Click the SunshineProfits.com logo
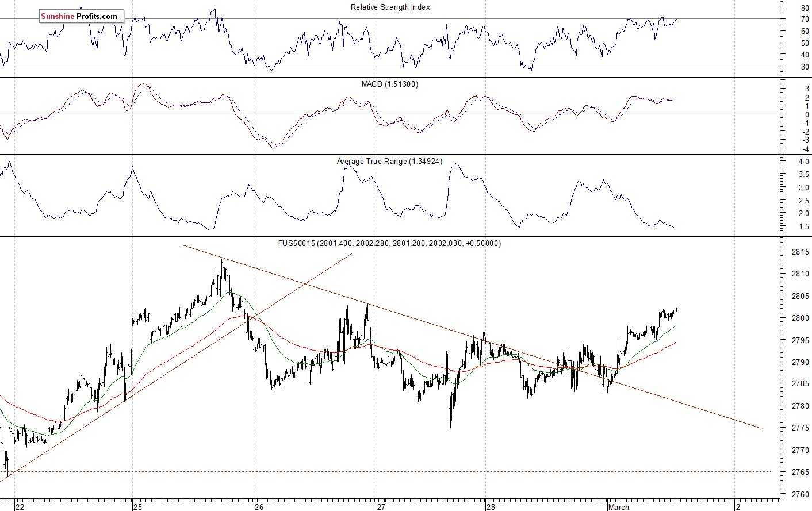This screenshot has width=812, height=511. (x=81, y=17)
